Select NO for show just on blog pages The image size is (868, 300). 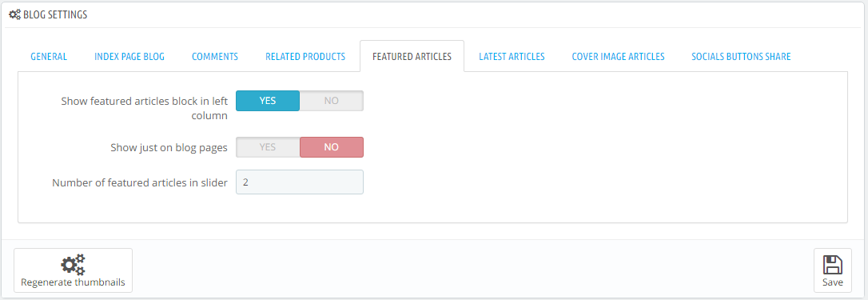tap(332, 147)
